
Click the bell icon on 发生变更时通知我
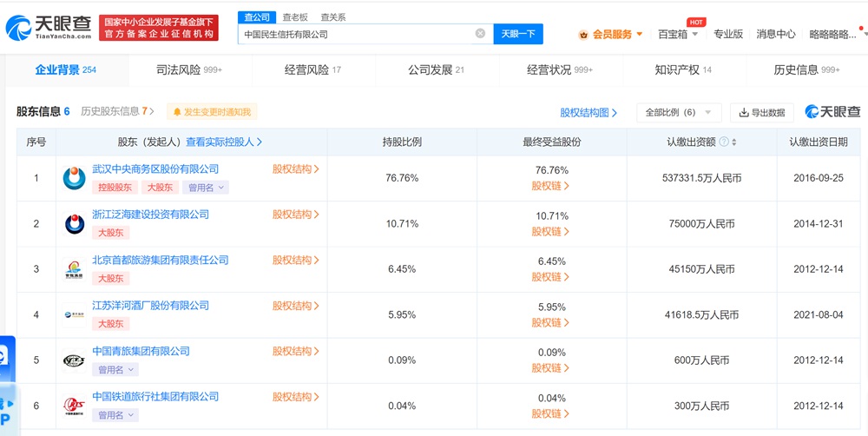point(177,112)
